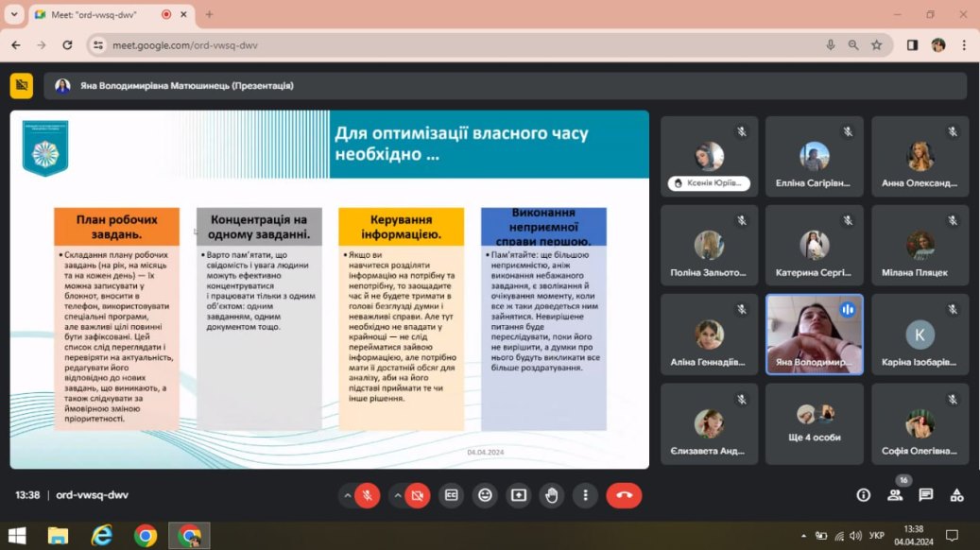Leave the call with red hang-up button

point(624,495)
